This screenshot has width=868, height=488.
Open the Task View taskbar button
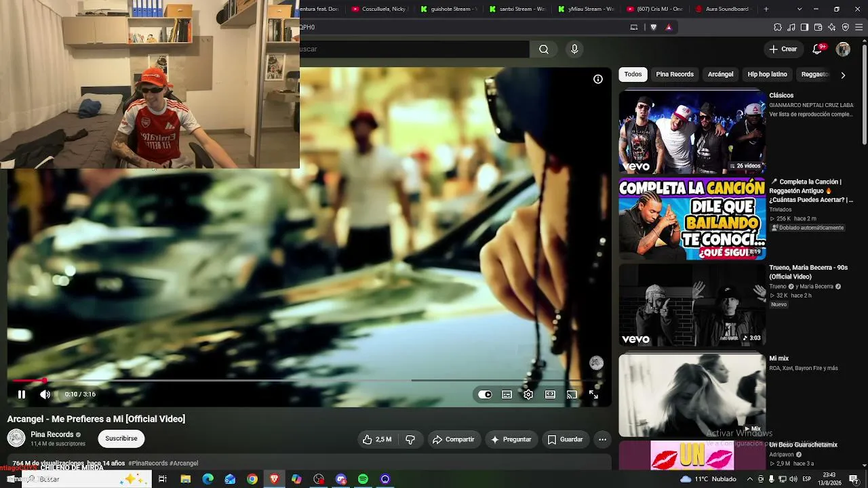[163, 479]
